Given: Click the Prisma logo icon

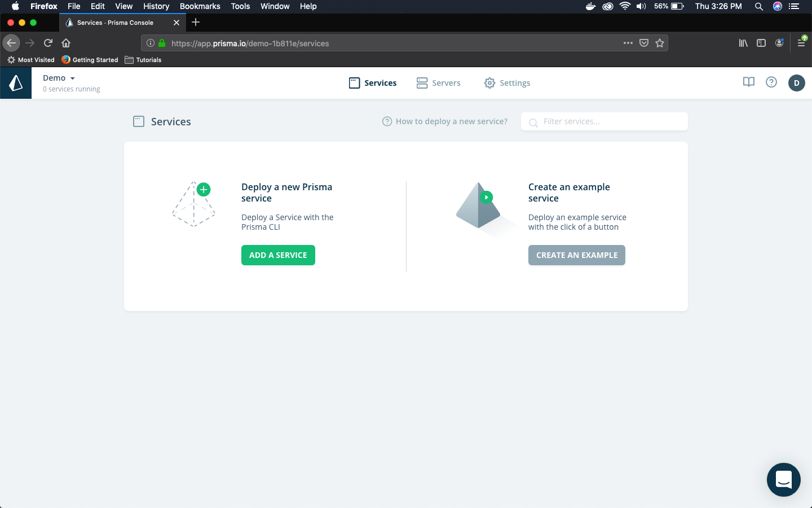Looking at the screenshot, I should tap(16, 83).
